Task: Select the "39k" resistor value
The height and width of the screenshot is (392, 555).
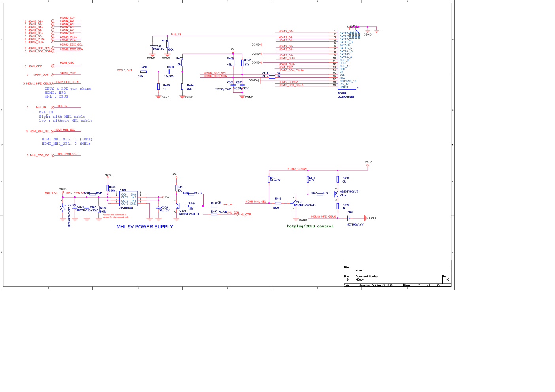Action: point(189,89)
